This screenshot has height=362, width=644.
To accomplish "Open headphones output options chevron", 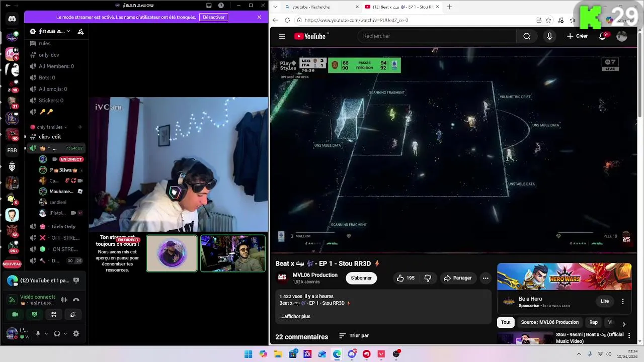I will (65, 333).
